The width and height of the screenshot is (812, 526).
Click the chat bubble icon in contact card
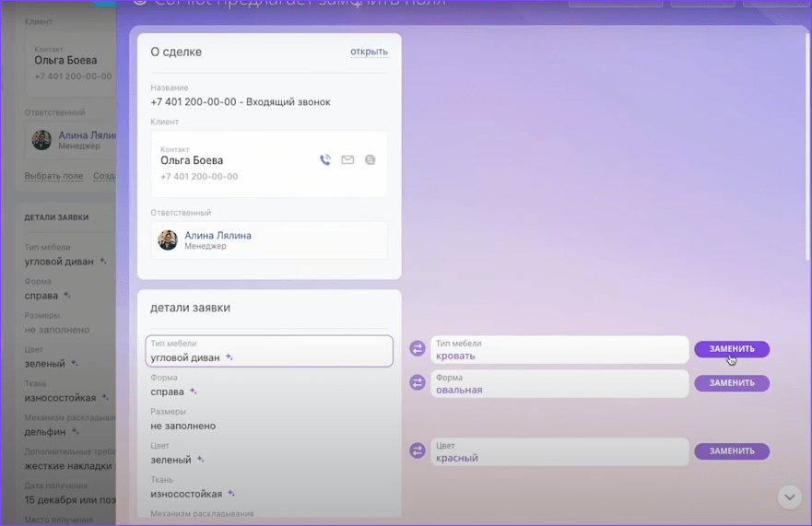(x=370, y=160)
